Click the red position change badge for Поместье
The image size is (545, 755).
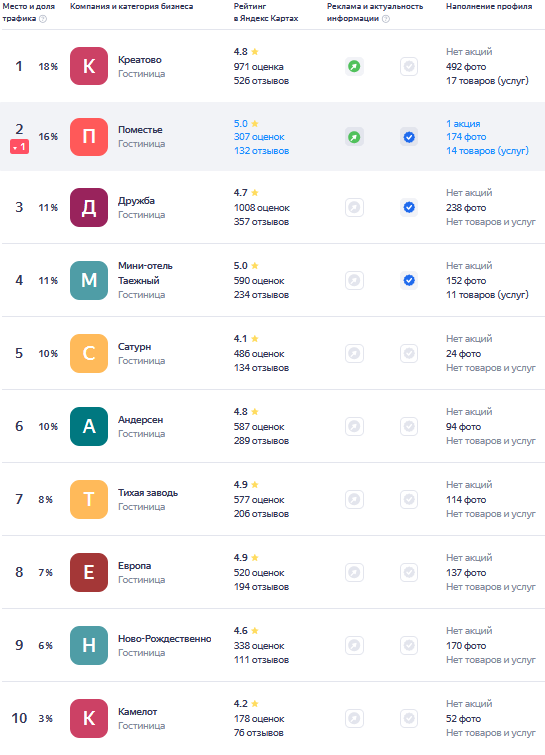click(19, 146)
